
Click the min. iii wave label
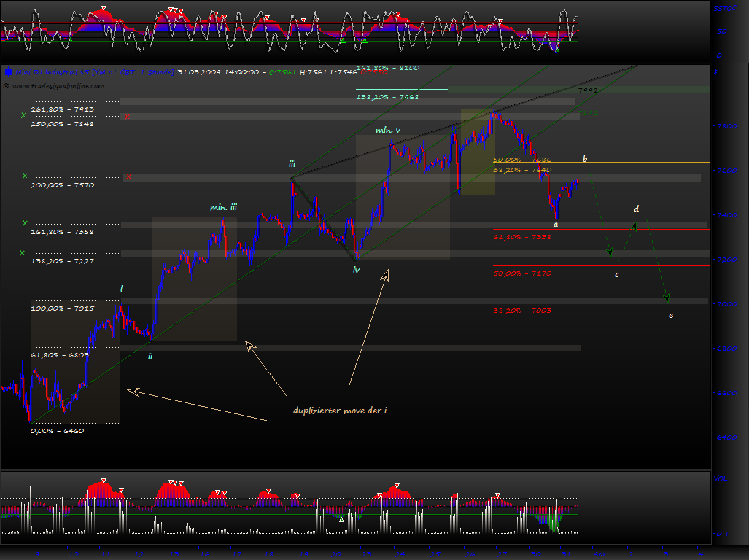224,208
